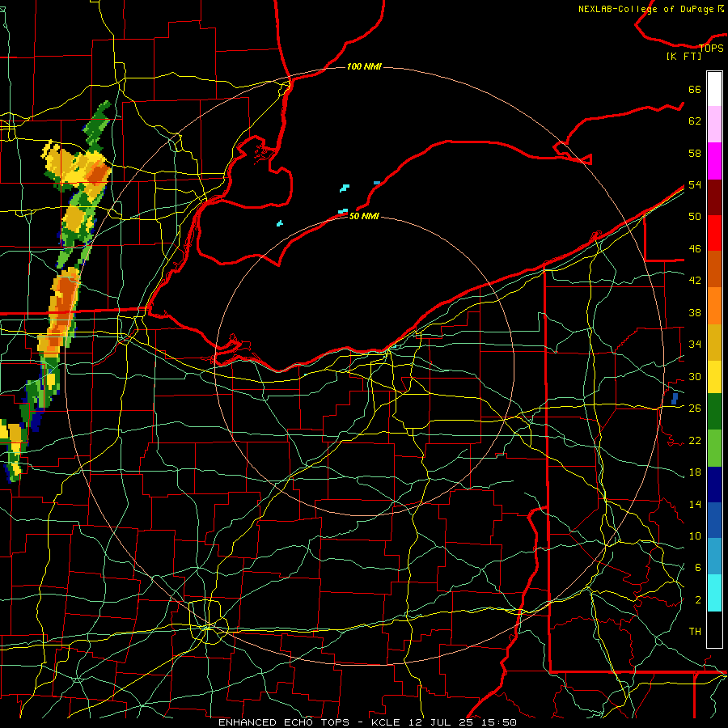
Task: Select the yellow legend swatch
Action: 714,376
